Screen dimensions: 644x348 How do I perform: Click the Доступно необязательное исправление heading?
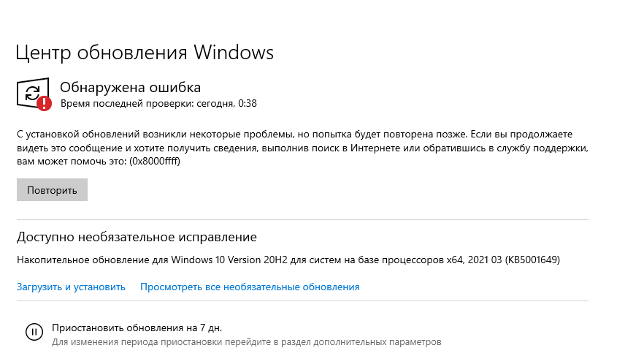137,238
